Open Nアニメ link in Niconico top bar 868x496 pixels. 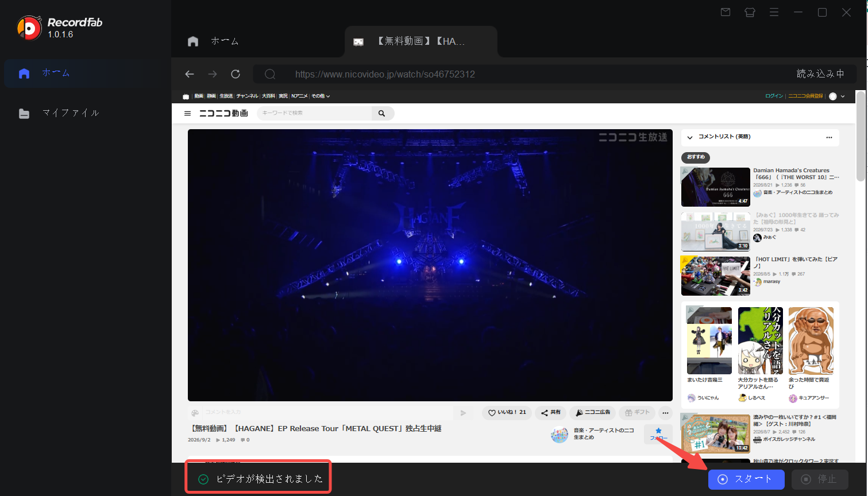tap(299, 96)
